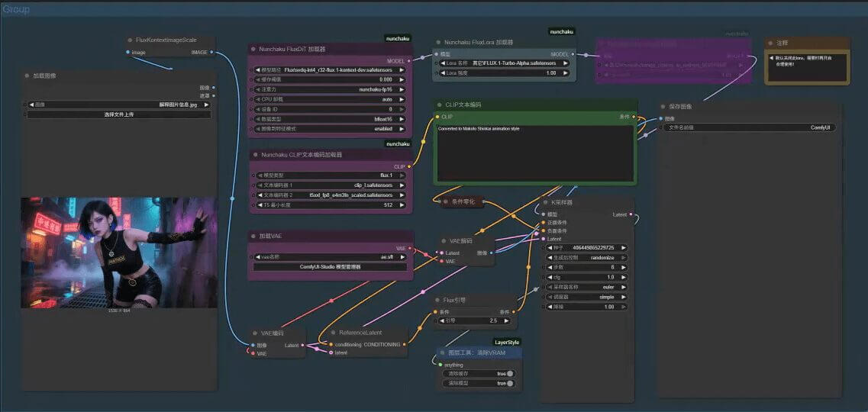Collapse the 条件零化 node title dot

click(x=446, y=202)
